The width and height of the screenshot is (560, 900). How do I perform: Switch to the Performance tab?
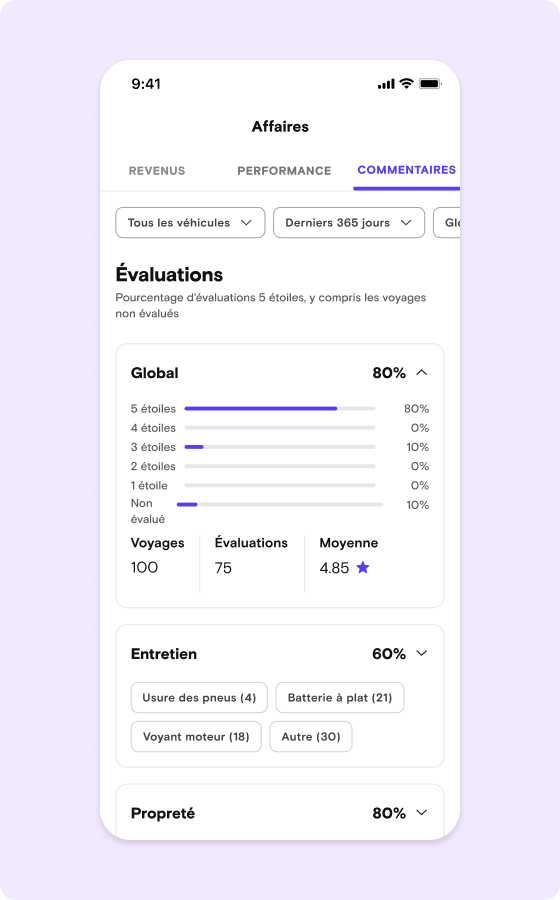284,170
